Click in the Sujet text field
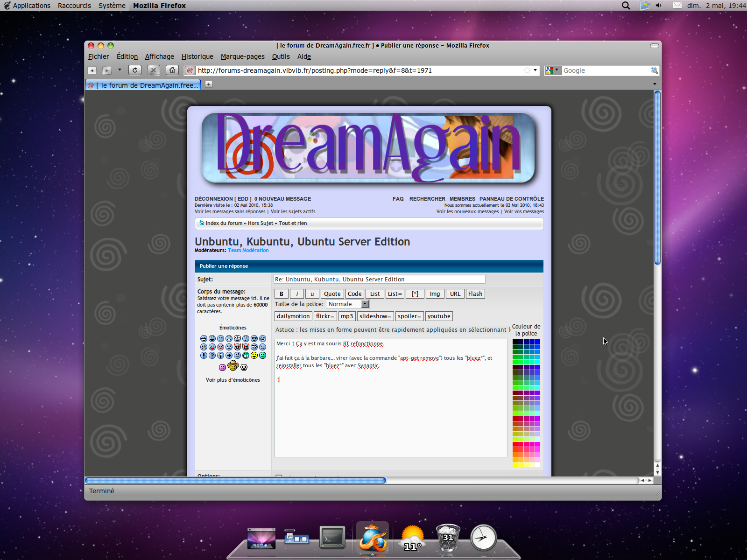Image resolution: width=747 pixels, height=560 pixels. (379, 280)
